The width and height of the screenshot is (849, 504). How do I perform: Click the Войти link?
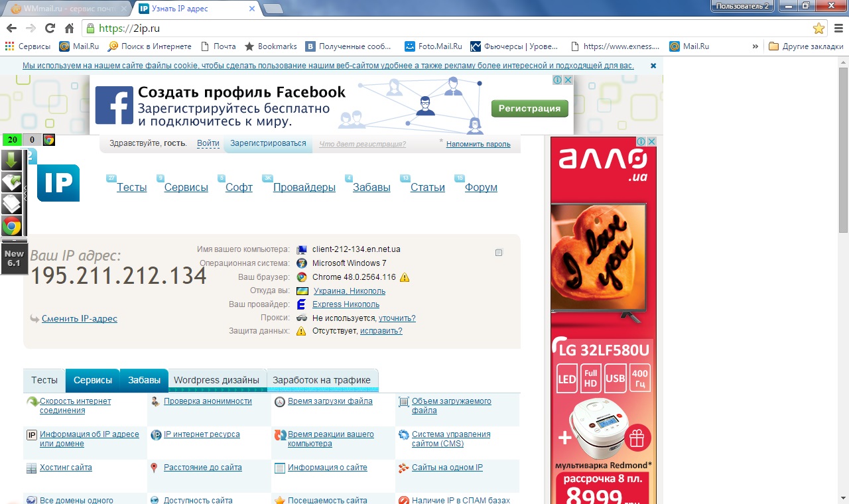tap(208, 143)
